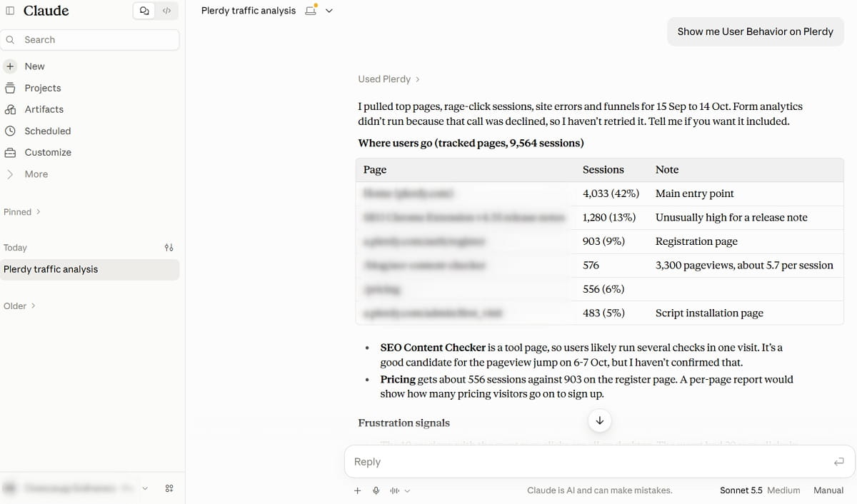
Task: Start dictation with the microphone icon
Action: click(x=376, y=490)
